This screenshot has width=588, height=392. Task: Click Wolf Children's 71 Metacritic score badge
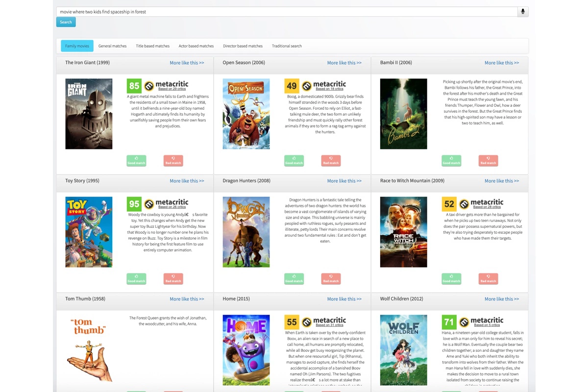pyautogui.click(x=449, y=322)
